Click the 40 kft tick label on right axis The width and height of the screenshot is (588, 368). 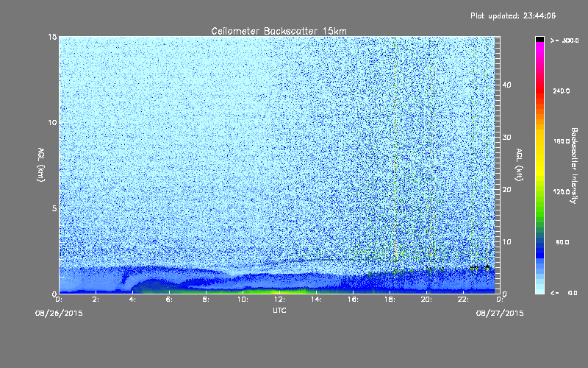[506, 85]
